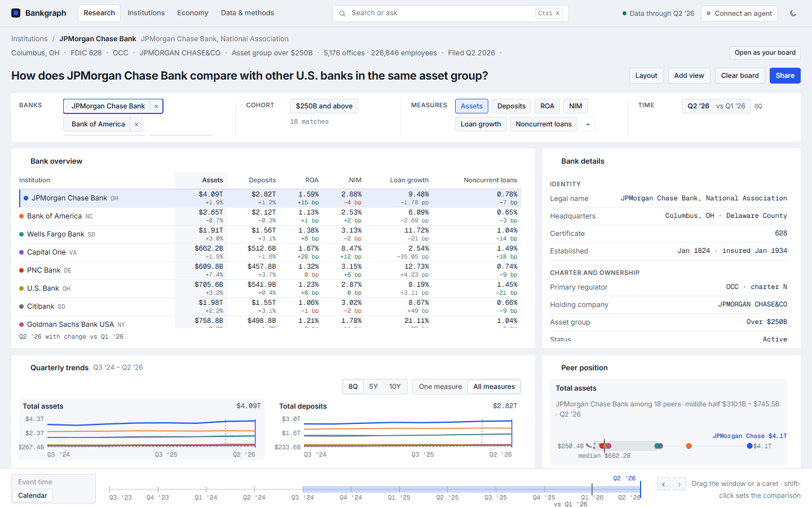
Task: Click the Bankgraph logo icon
Action: point(16,13)
